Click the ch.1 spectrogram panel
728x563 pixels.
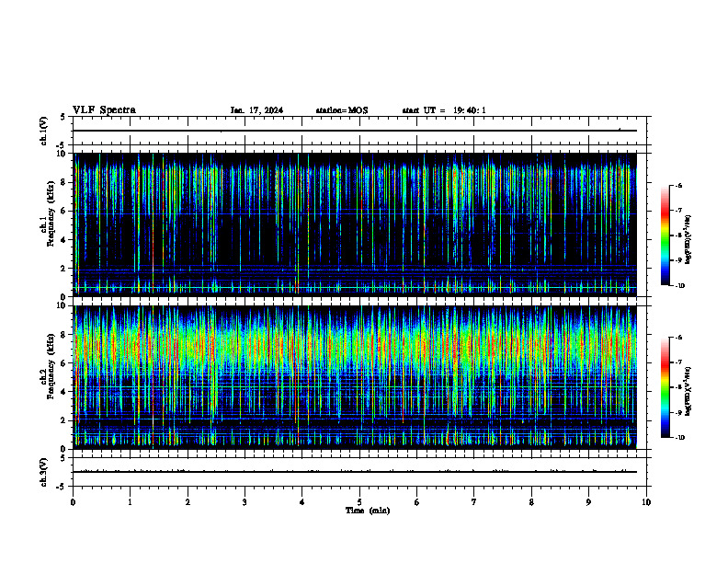355,224
